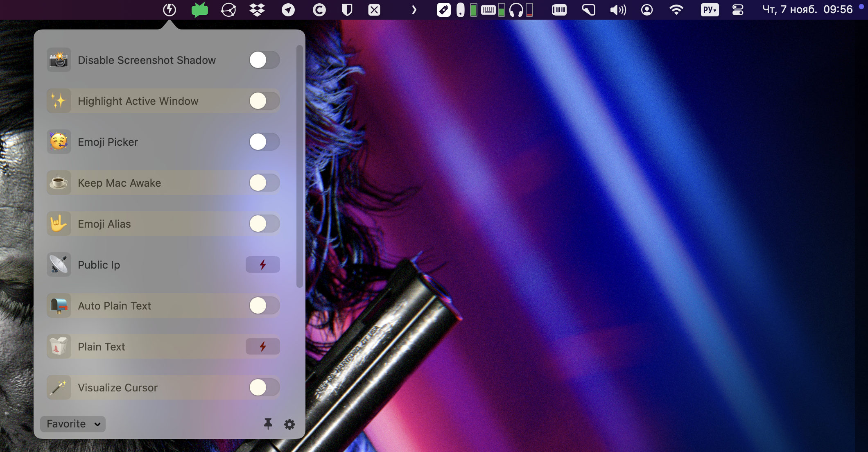Image resolution: width=868 pixels, height=452 pixels.
Task: Click the camera icon for Screenshot Shadow
Action: (59, 60)
